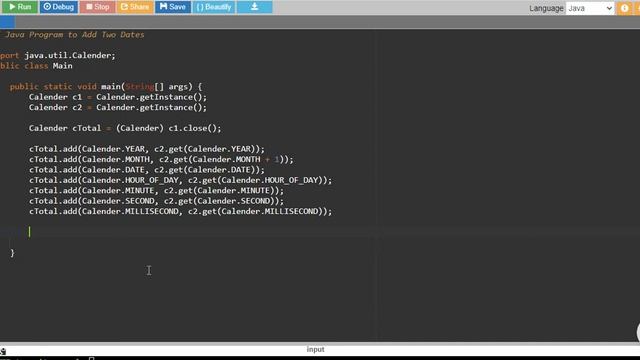
Task: Click the cTotal.add Calender.SECOND line
Action: coord(156,201)
